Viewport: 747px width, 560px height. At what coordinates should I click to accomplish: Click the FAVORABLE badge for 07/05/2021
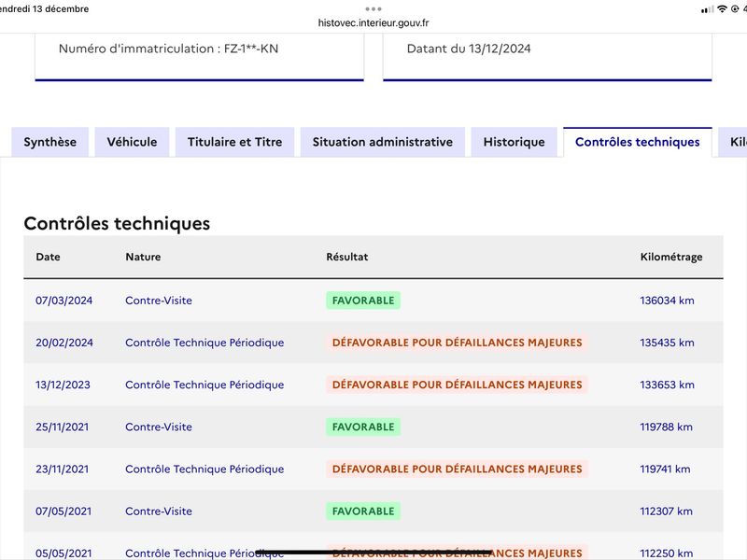click(x=363, y=511)
